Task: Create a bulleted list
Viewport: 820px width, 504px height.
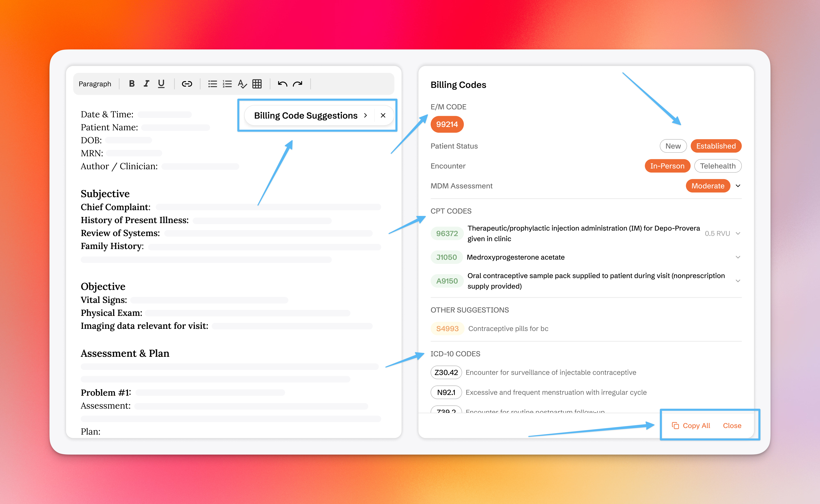Action: coord(213,84)
